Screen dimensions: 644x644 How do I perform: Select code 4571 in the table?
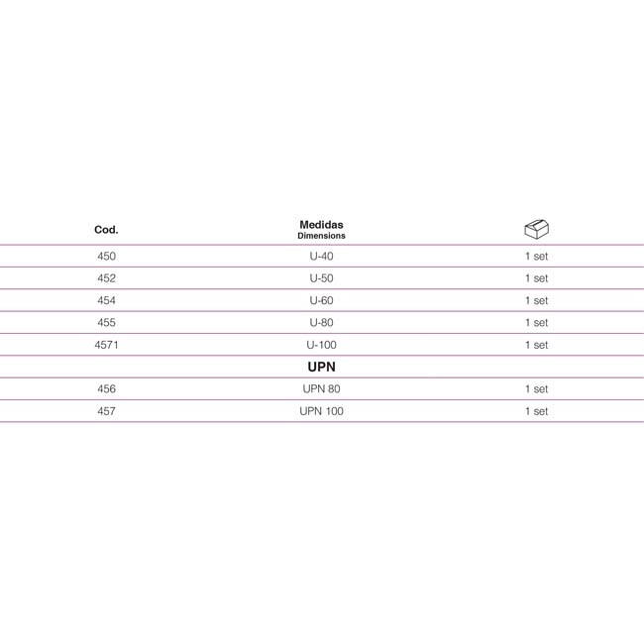tap(106, 345)
